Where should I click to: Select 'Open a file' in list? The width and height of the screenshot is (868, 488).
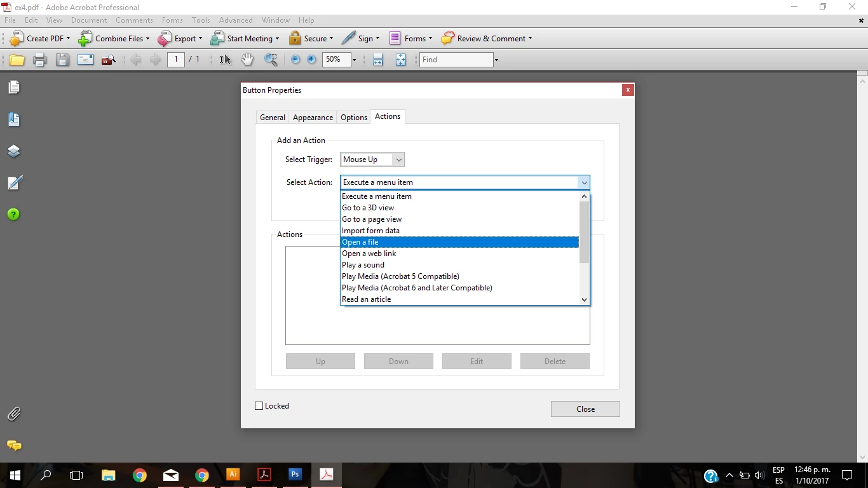[459, 242]
